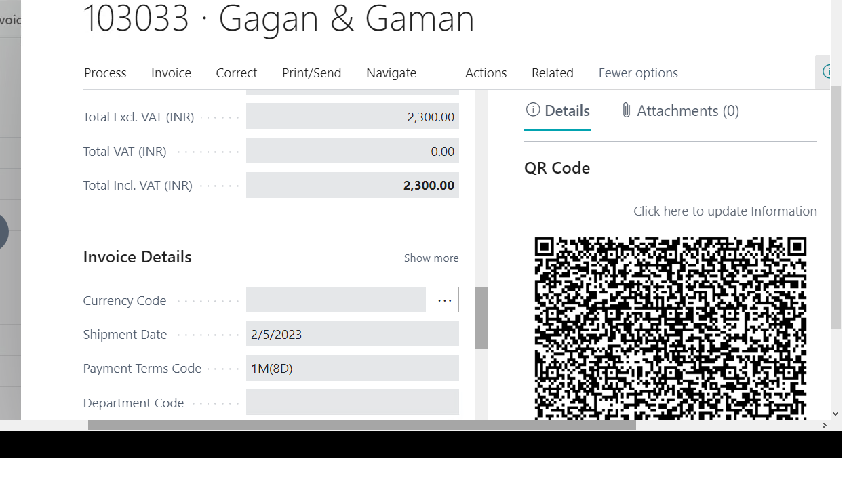Click the Currency Code field
Screen dimensions: 868x488
(336, 300)
